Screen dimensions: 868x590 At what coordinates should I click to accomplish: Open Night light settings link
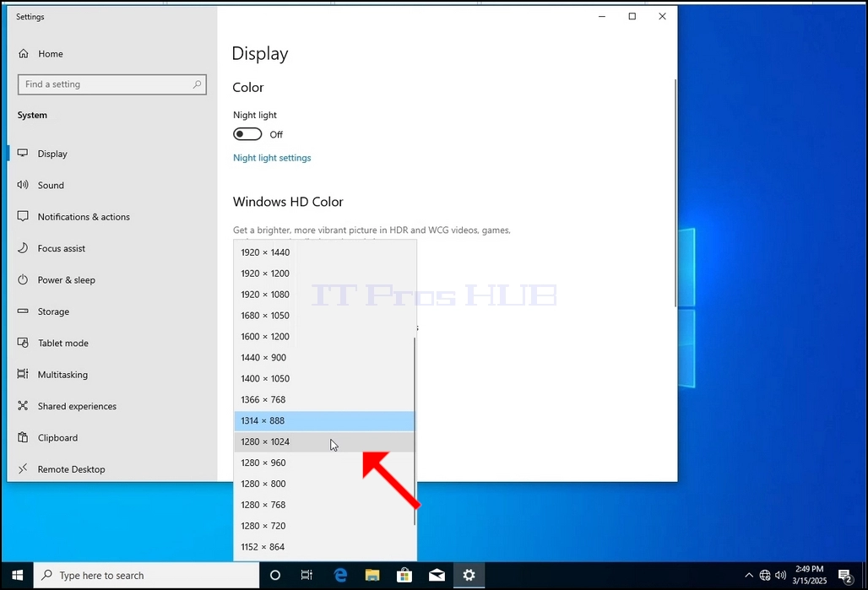272,158
